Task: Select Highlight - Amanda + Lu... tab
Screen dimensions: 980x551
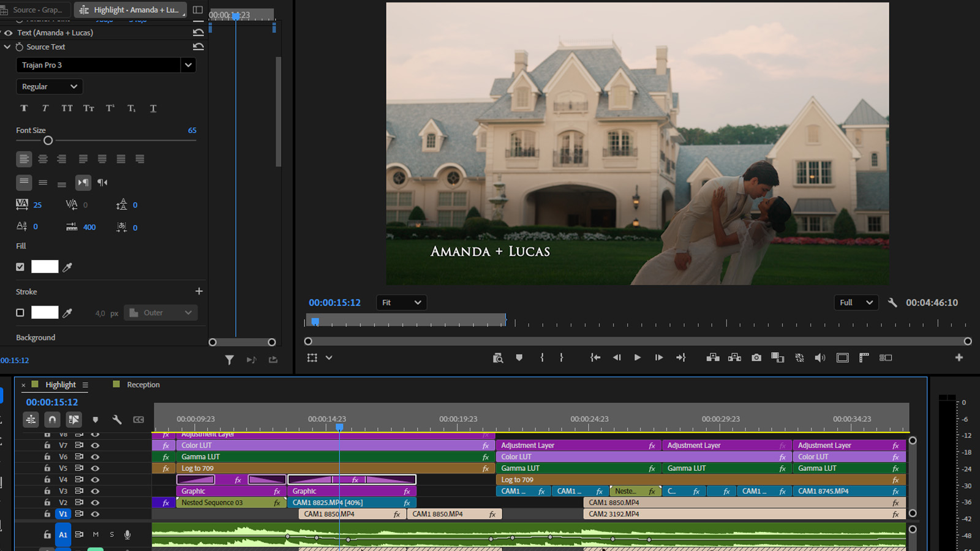Action: 129,10
